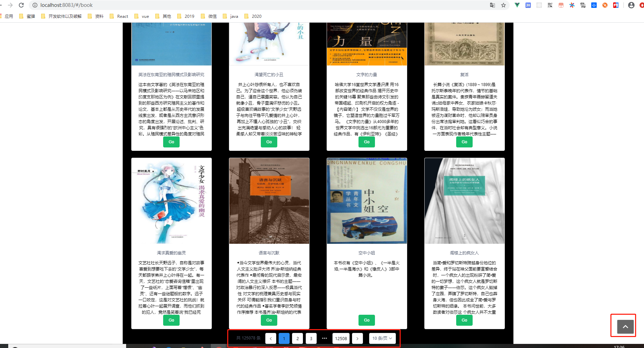
Task: Go forward in browser history
Action: [10, 5]
